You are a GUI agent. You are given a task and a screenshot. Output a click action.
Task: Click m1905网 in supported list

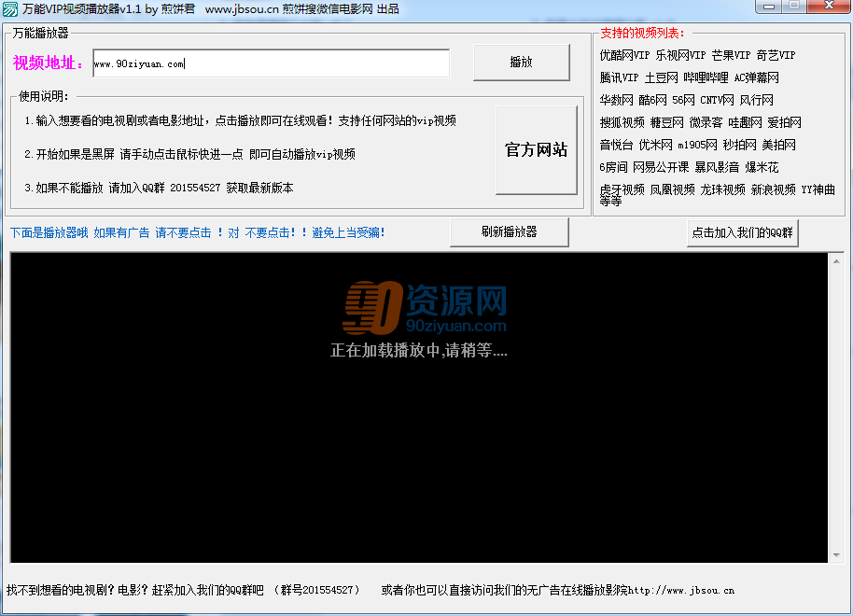[x=697, y=145]
